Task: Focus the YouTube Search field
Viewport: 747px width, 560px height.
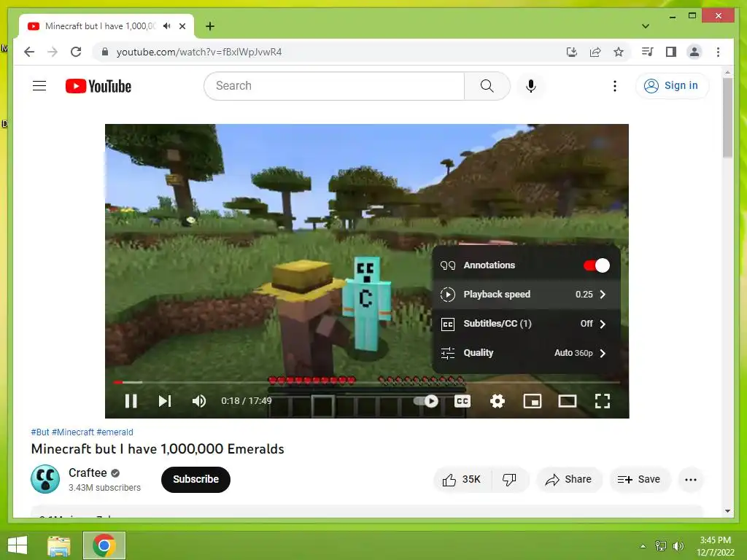Action: coord(334,86)
